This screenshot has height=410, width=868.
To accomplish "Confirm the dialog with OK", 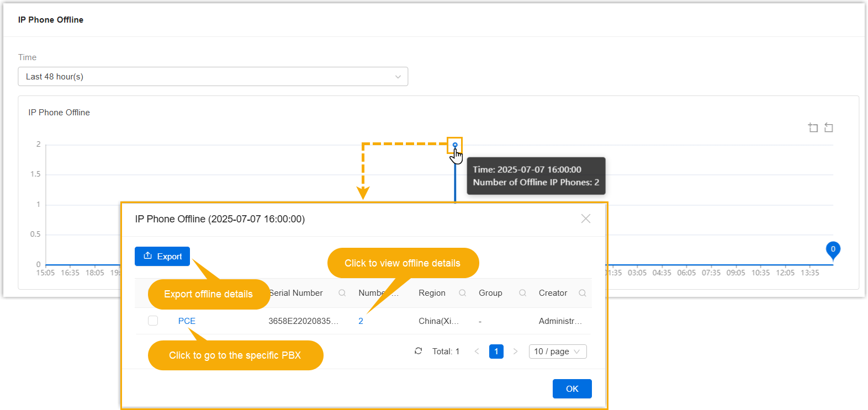I will click(572, 388).
